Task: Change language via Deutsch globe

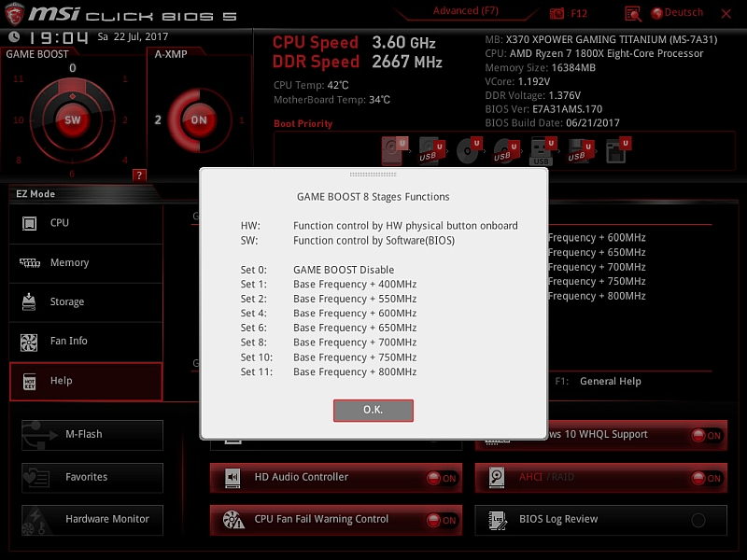Action: coord(677,13)
